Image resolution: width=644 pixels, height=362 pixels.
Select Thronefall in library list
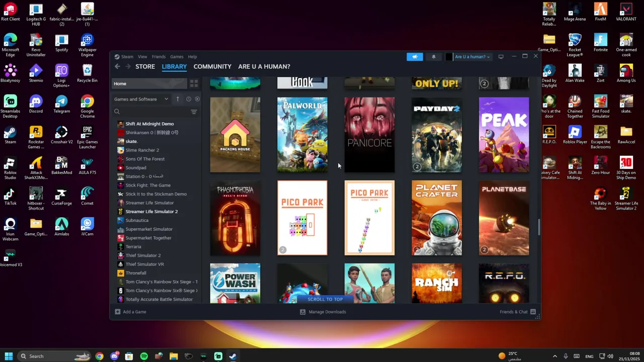(136, 273)
